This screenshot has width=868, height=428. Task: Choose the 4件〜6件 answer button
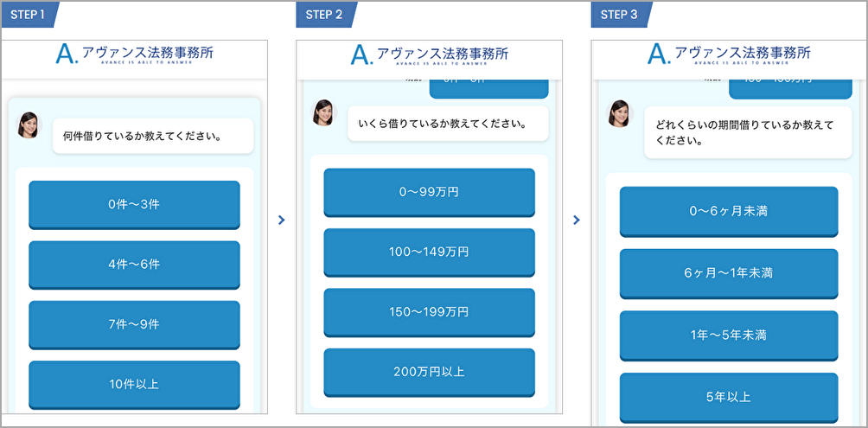[134, 265]
